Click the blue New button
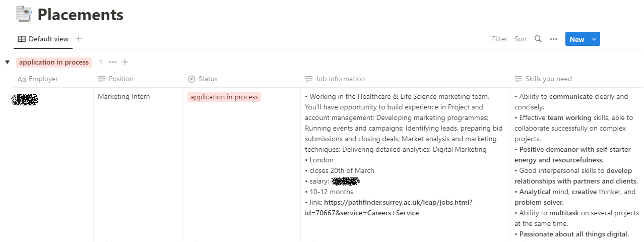 click(576, 39)
